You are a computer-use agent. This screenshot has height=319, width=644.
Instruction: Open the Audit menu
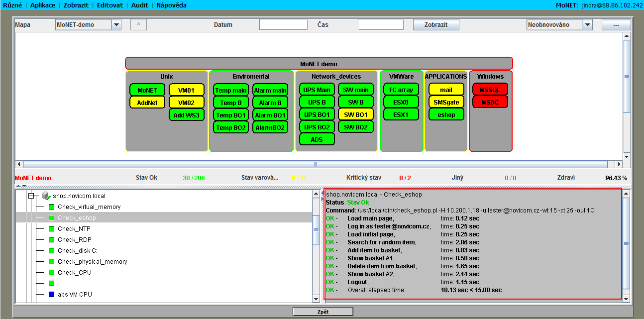click(140, 5)
